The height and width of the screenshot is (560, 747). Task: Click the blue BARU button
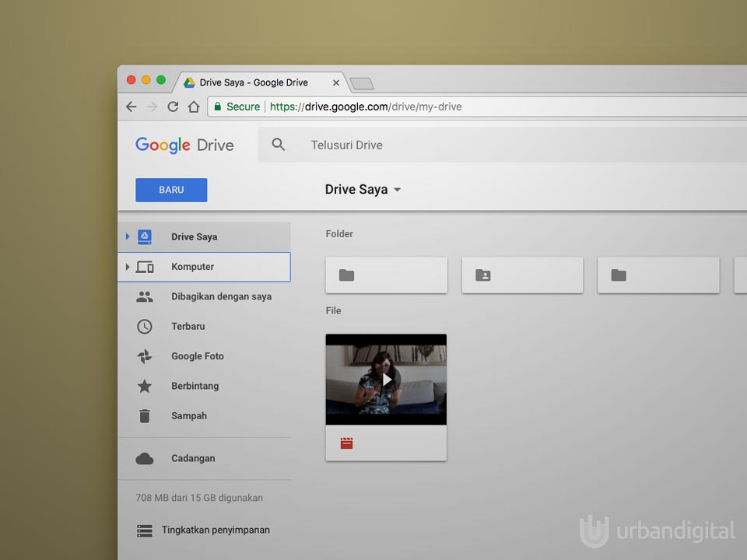coord(171,190)
